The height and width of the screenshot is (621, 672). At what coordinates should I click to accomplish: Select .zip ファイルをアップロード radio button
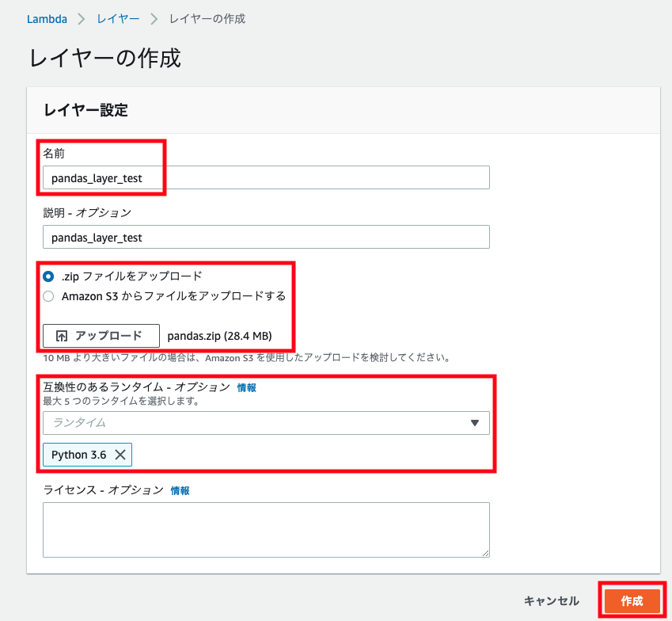coord(48,276)
